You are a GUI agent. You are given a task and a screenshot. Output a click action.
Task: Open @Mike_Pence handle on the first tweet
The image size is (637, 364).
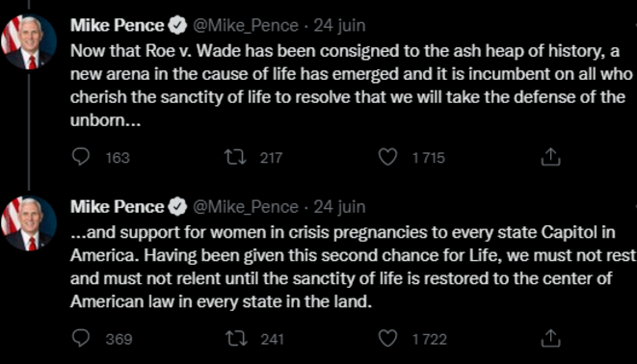pyautogui.click(x=246, y=26)
